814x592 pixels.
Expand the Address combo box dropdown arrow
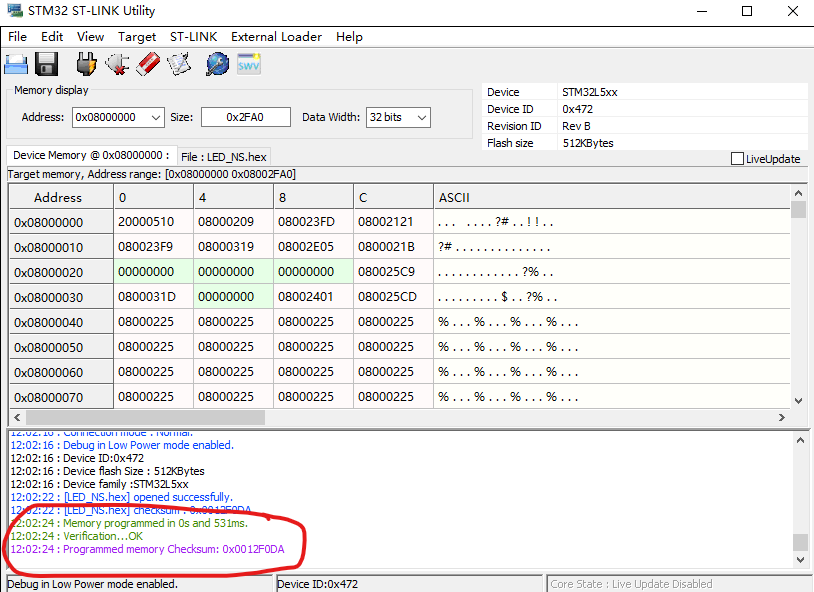pos(156,118)
